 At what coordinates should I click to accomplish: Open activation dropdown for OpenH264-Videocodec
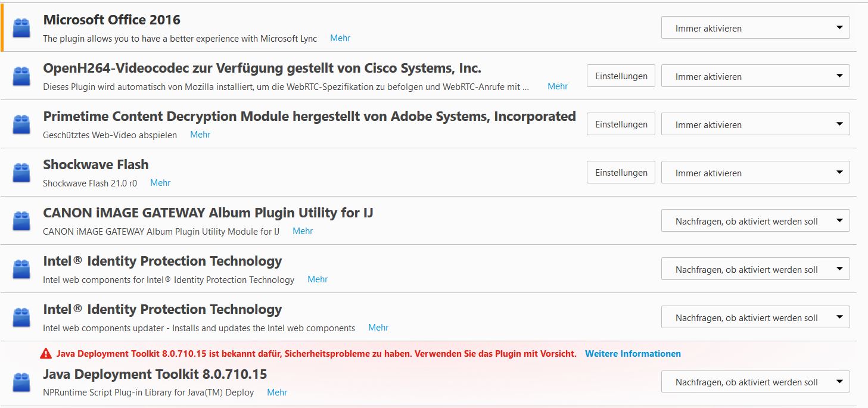tap(755, 76)
